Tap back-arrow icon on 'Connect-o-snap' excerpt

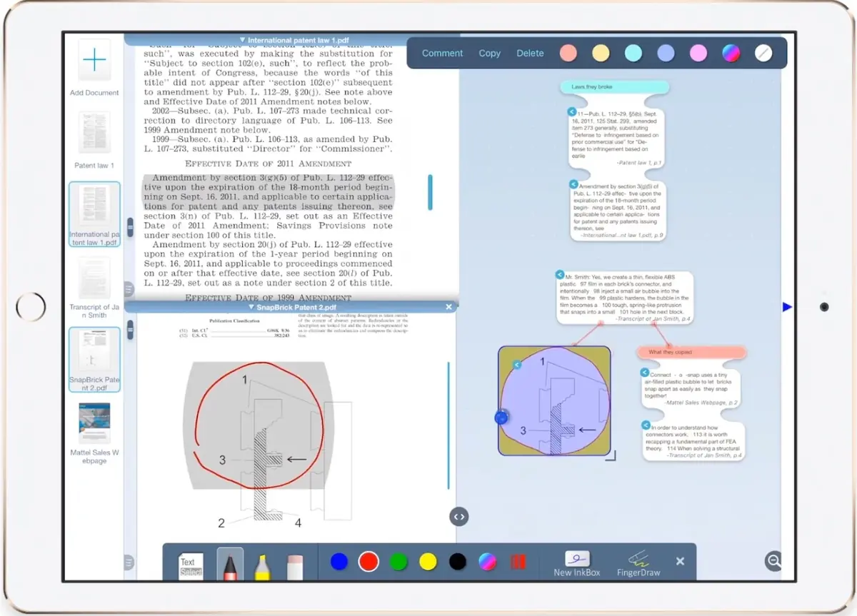tap(644, 373)
